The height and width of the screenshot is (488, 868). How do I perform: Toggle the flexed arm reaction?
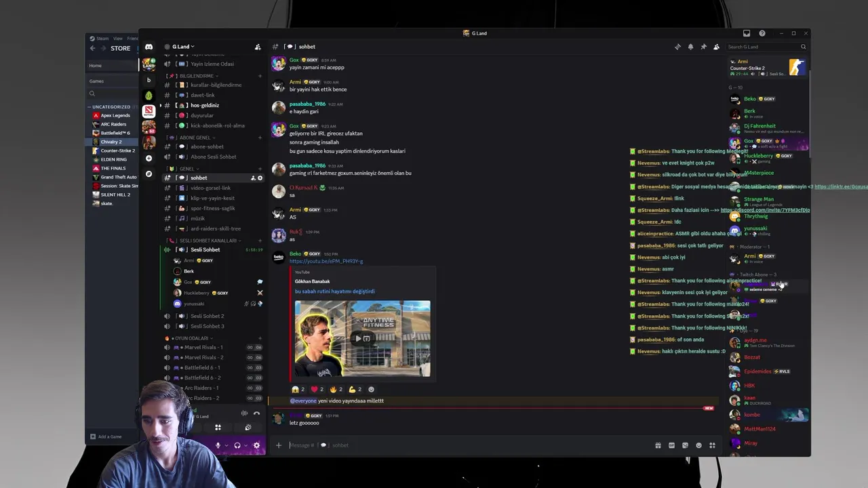pyautogui.click(x=355, y=389)
